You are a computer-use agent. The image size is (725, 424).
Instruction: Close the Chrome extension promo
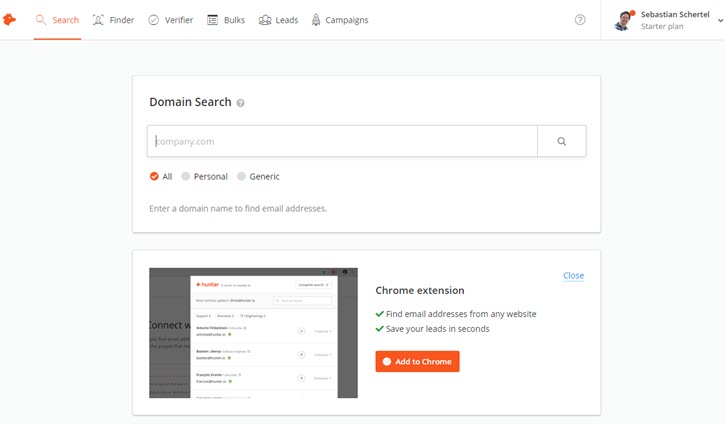[573, 275]
